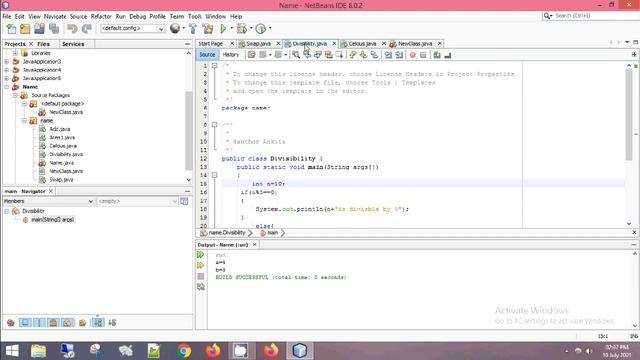This screenshot has width=640, height=360.
Task: Click name.Divisibility breadcrumb
Action: pos(227,233)
